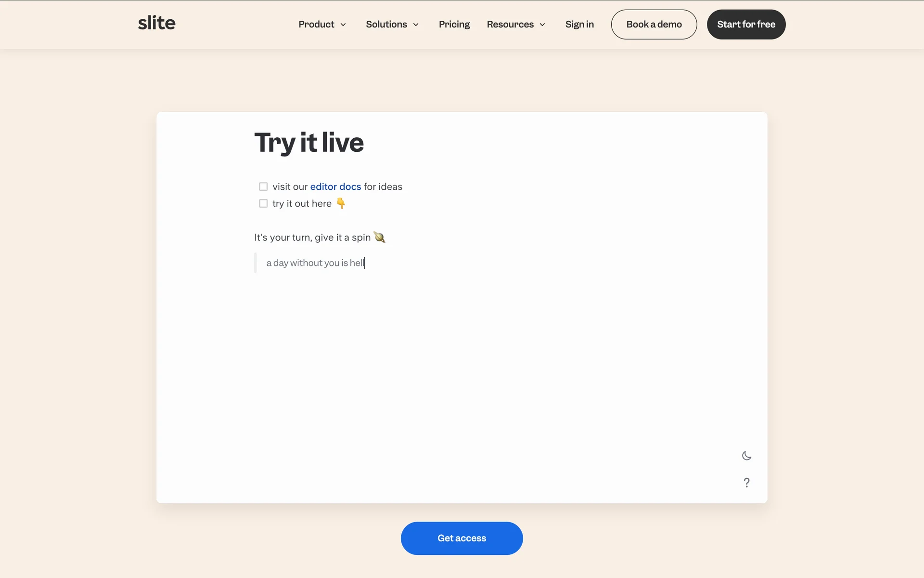Toggle dark mode moon icon
Screen dimensions: 924x578
(746, 456)
